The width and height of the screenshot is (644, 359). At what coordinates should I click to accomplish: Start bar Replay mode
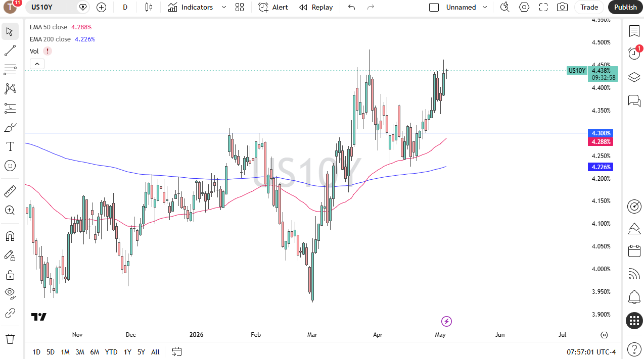tap(316, 7)
